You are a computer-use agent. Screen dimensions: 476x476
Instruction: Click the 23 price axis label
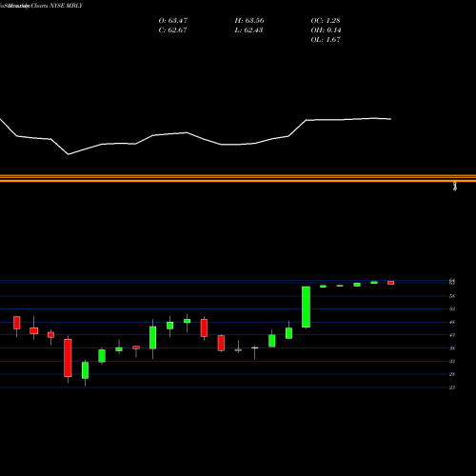coord(452,387)
